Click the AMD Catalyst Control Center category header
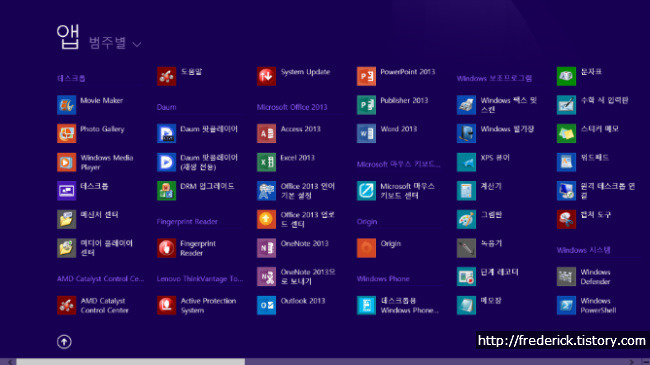650x365 pixels. click(x=100, y=279)
